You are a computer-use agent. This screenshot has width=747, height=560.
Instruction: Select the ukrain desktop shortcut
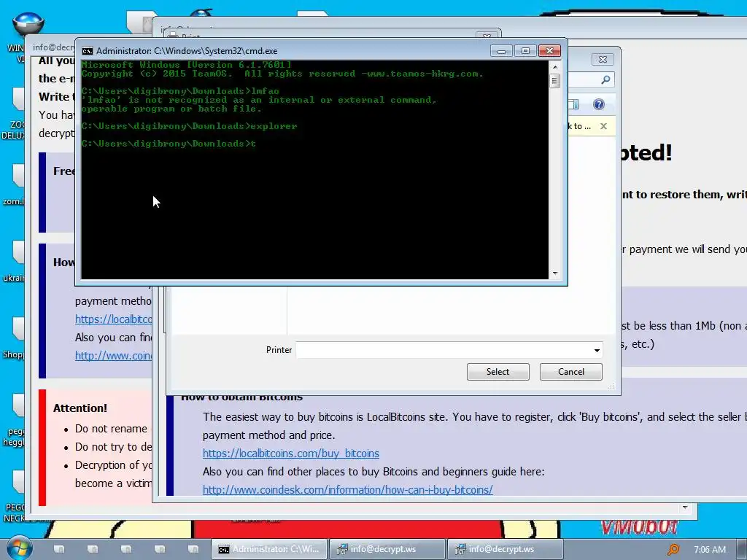pos(13,262)
